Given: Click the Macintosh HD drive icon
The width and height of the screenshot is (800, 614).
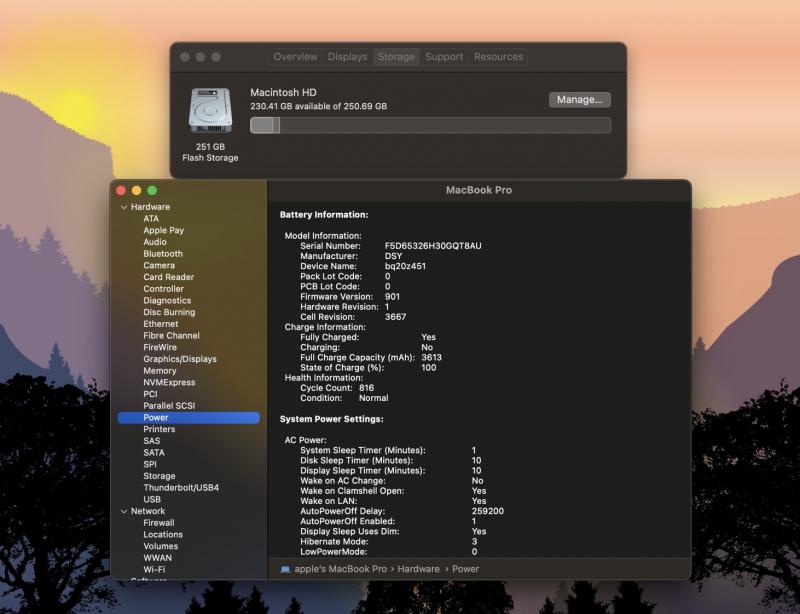Looking at the screenshot, I should click(210, 111).
